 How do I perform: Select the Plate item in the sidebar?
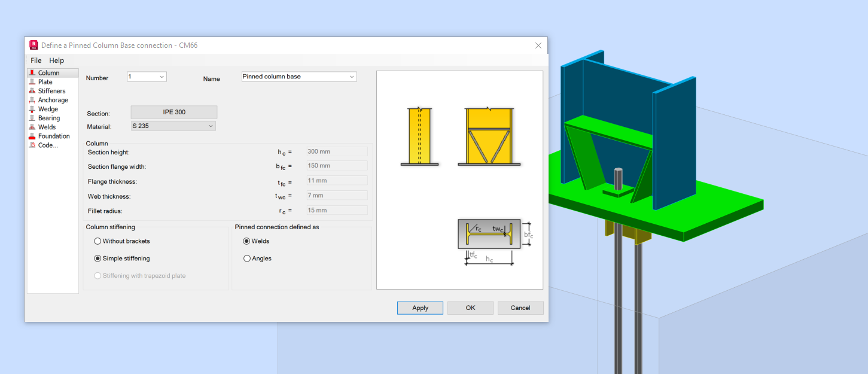45,81
